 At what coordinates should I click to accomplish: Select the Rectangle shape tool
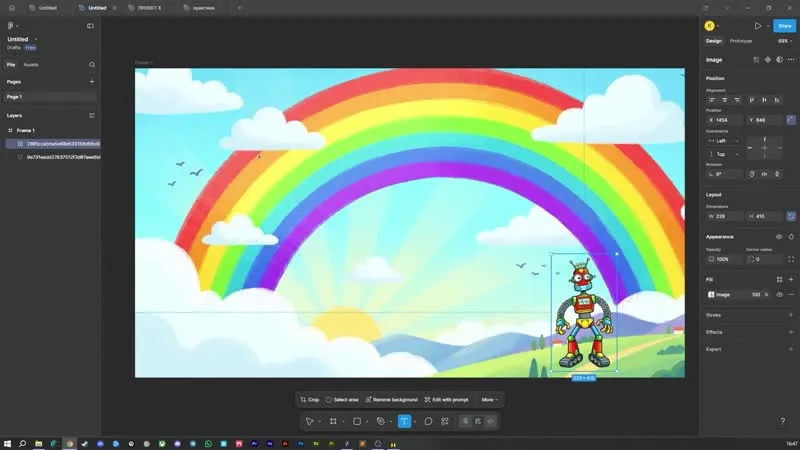[357, 421]
